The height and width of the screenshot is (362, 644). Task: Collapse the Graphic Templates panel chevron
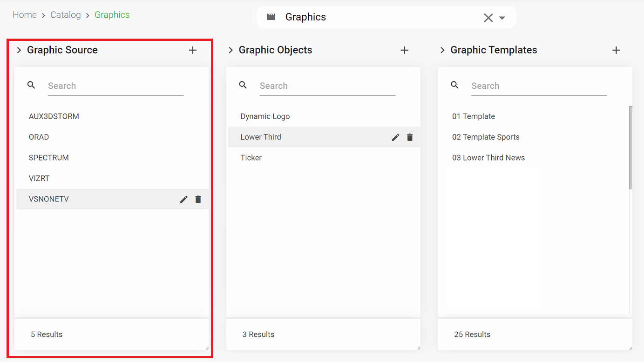[442, 50]
